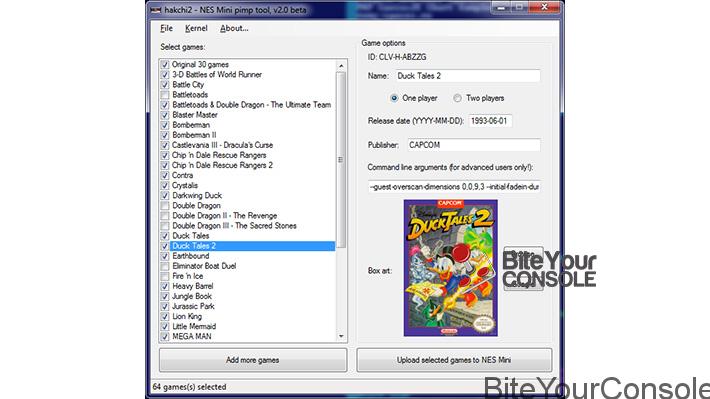Screen dimensions: 710x399
Task: Select the Two players radio button
Action: [x=457, y=98]
